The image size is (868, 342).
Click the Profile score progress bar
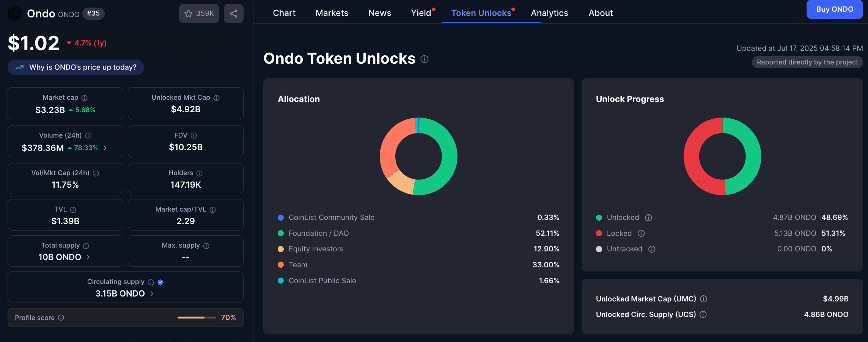[x=197, y=317]
